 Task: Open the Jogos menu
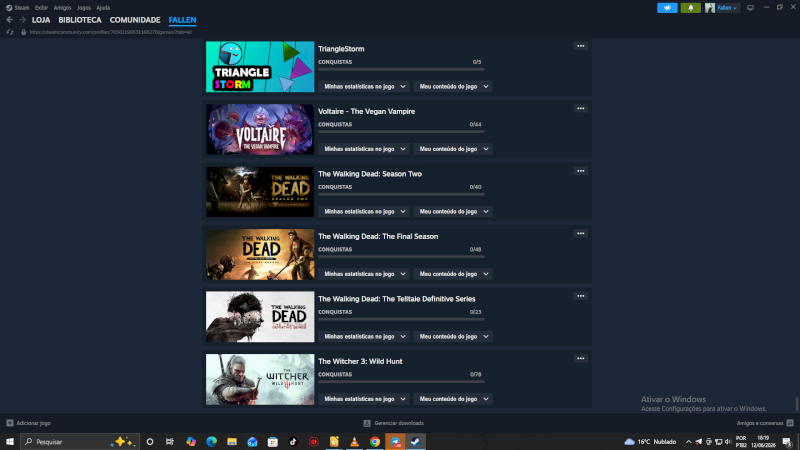pyautogui.click(x=84, y=8)
